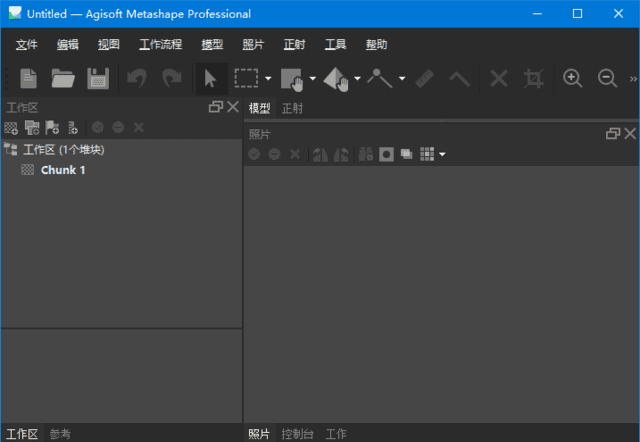Open a project with folder icon
The height and width of the screenshot is (442, 640).
pos(63,78)
